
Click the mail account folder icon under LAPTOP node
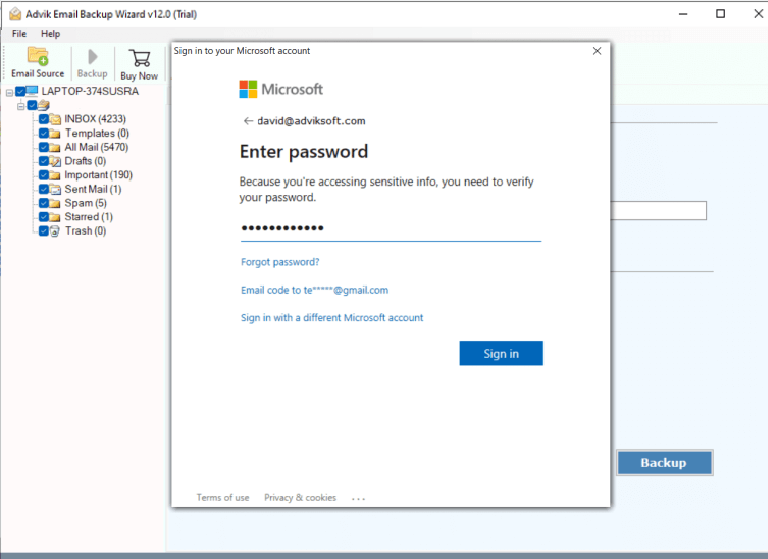44,105
